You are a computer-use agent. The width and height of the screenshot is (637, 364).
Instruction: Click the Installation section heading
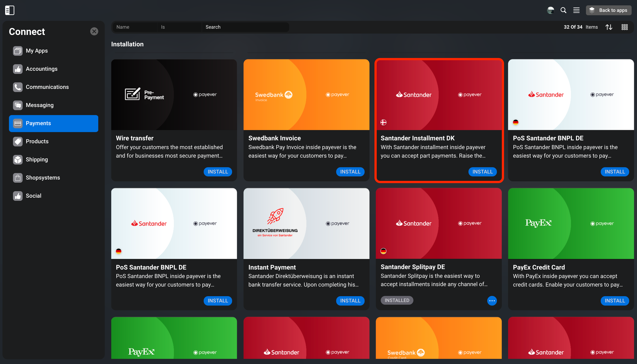[x=127, y=44]
